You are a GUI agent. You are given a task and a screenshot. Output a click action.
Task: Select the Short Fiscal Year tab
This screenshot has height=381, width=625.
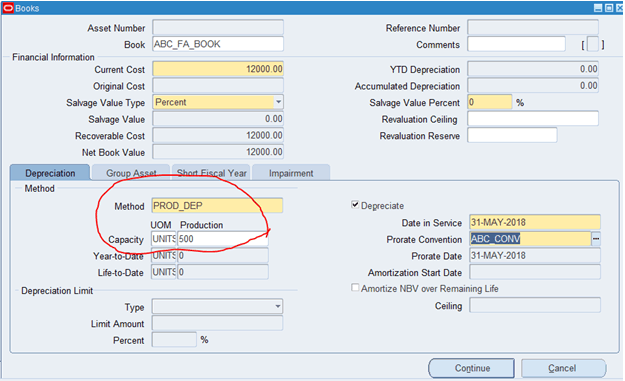click(212, 173)
